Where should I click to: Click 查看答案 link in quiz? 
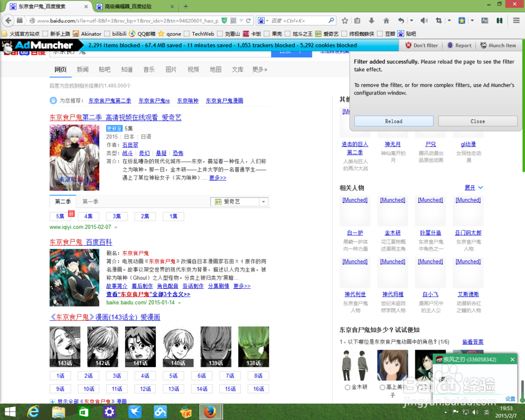tap(473, 342)
